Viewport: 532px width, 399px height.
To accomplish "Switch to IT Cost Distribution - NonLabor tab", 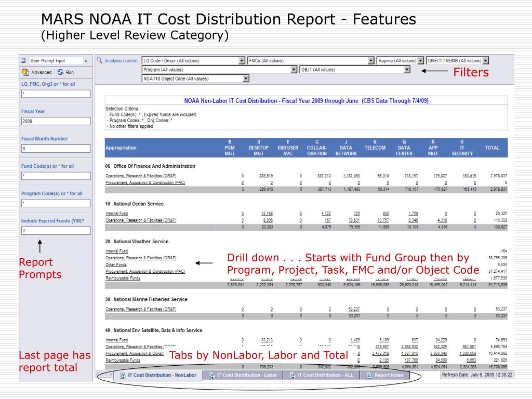I will click(158, 375).
